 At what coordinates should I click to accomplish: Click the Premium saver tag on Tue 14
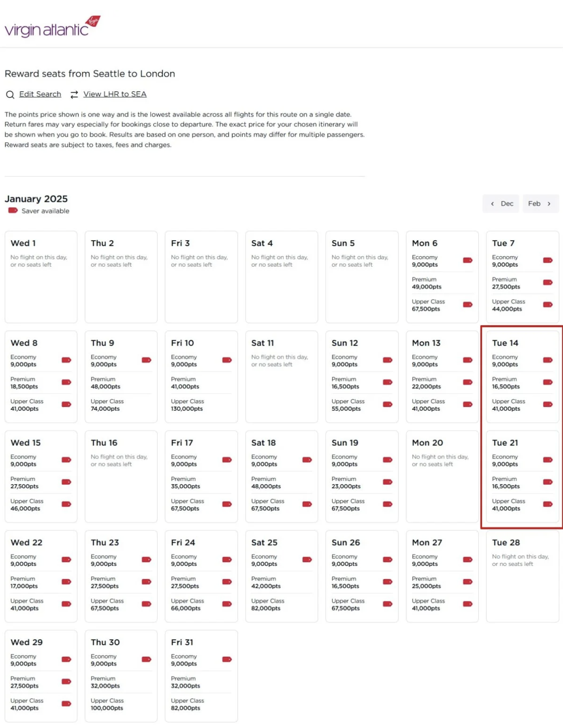point(548,382)
